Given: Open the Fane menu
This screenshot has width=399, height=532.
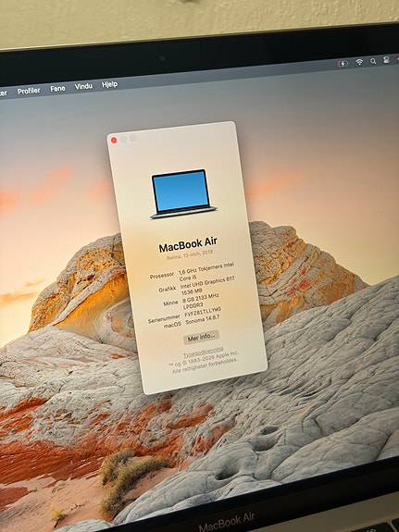Looking at the screenshot, I should pos(57,89).
